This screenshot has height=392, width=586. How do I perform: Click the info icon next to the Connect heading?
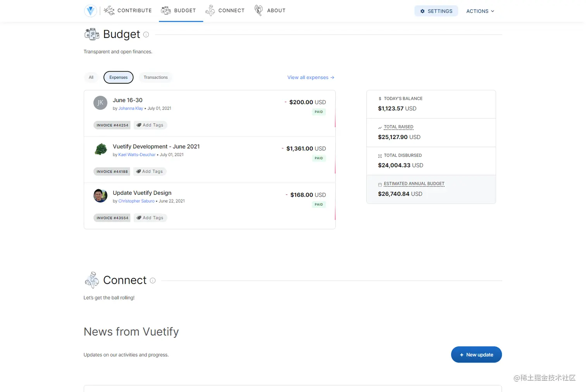[x=153, y=280]
